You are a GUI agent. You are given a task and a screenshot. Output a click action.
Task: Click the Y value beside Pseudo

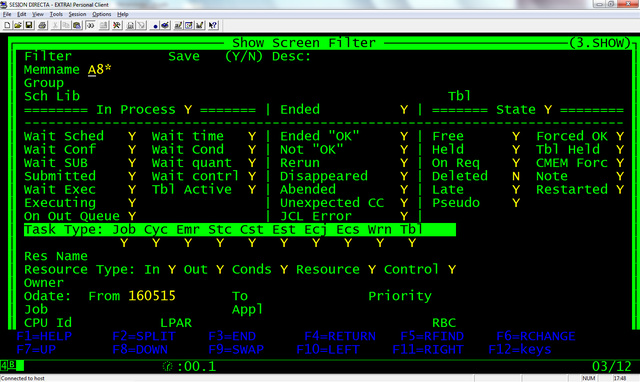pos(516,203)
